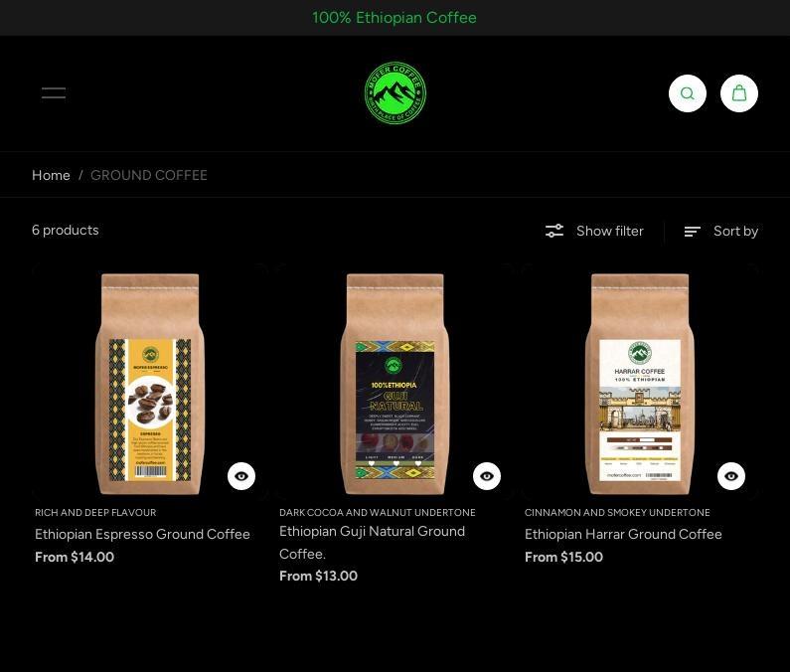Image resolution: width=790 pixels, height=672 pixels.
Task: Open Ethiopian Espresso Ground Coffee title link
Action: 142,534
